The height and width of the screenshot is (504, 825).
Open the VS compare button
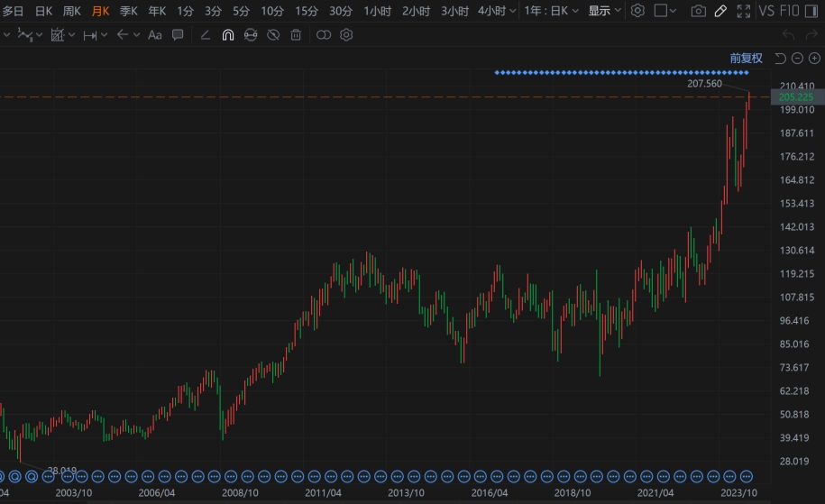[766, 11]
